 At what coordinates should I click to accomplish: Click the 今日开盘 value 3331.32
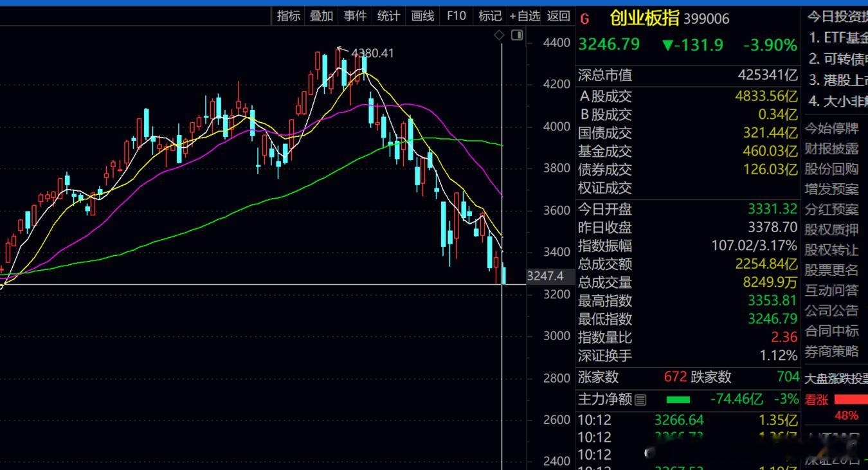coord(772,209)
